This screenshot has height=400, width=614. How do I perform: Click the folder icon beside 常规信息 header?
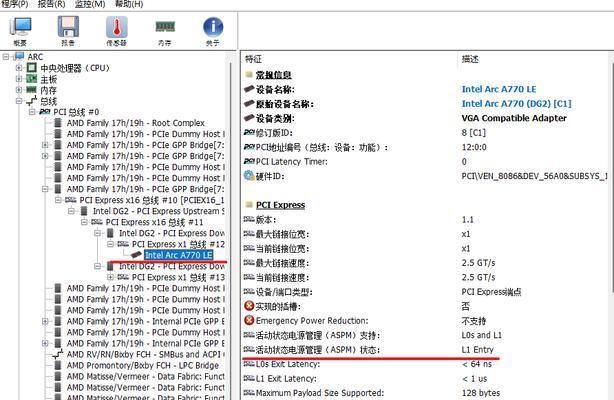pos(249,74)
